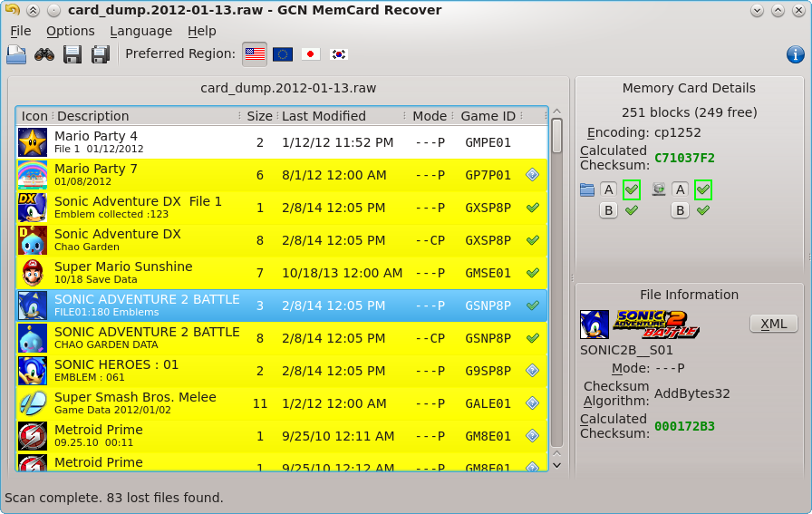This screenshot has width=812, height=514.
Task: Sort by the Size column header
Action: pyautogui.click(x=259, y=116)
